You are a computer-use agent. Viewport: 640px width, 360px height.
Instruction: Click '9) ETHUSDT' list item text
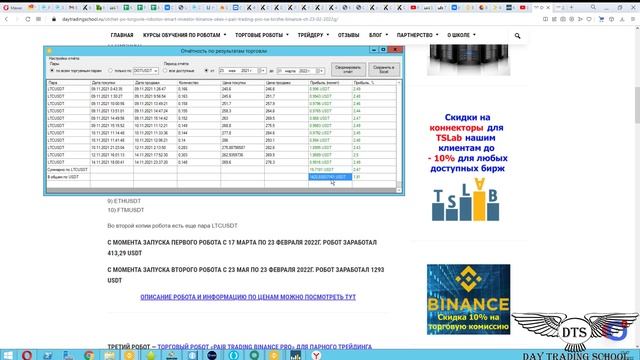point(124,201)
